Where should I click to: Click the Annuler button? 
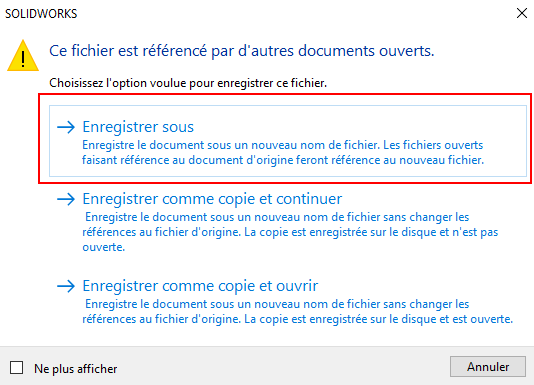(x=488, y=367)
